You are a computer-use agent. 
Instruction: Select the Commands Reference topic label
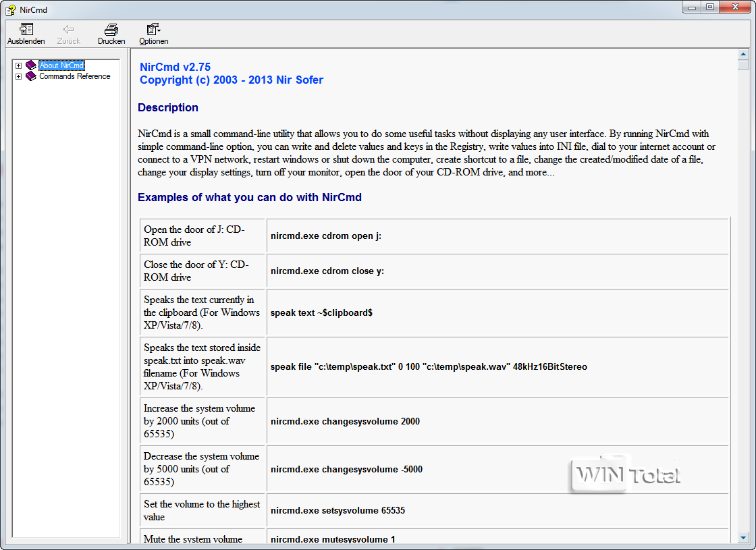74,76
